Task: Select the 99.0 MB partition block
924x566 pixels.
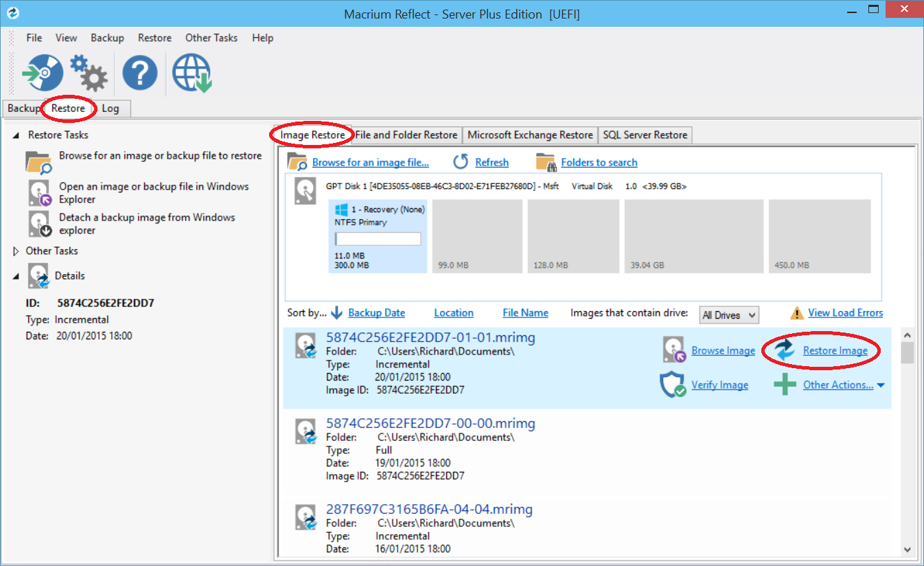Action: coord(476,236)
